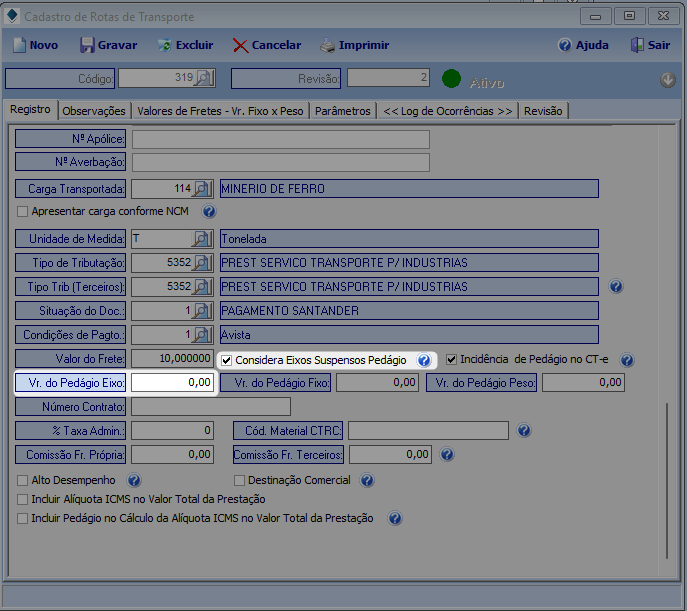Open the Parâmetros tab
Image resolution: width=687 pixels, height=611 pixels.
coord(342,111)
